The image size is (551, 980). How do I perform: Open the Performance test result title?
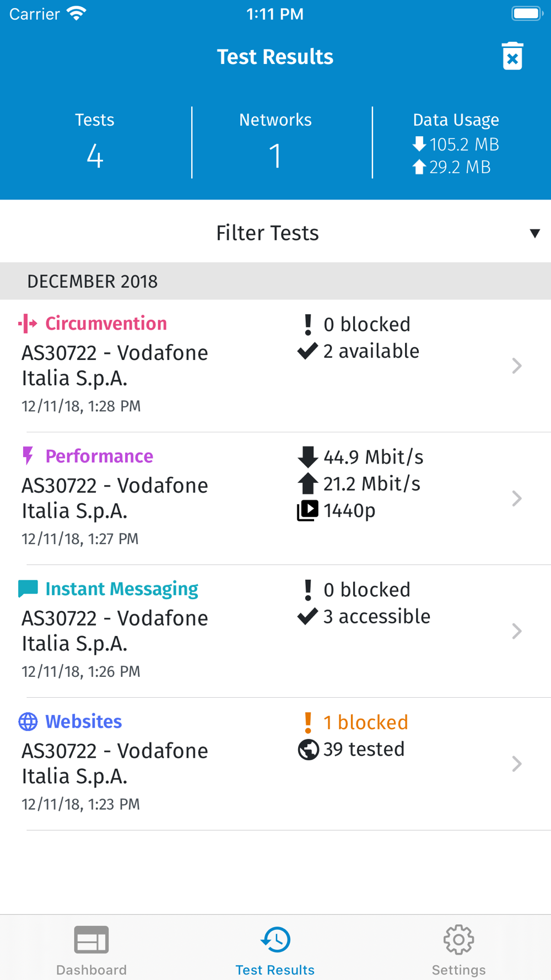pyautogui.click(x=99, y=456)
